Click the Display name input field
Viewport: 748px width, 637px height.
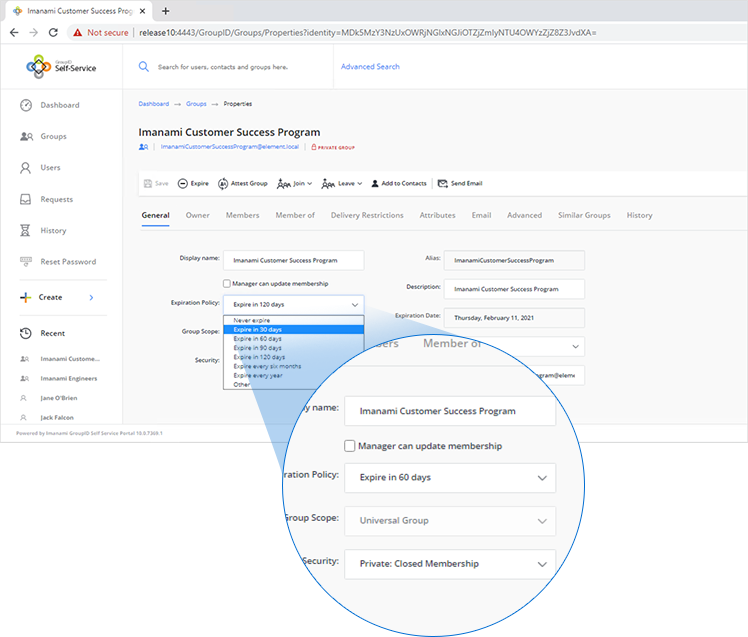tap(293, 260)
